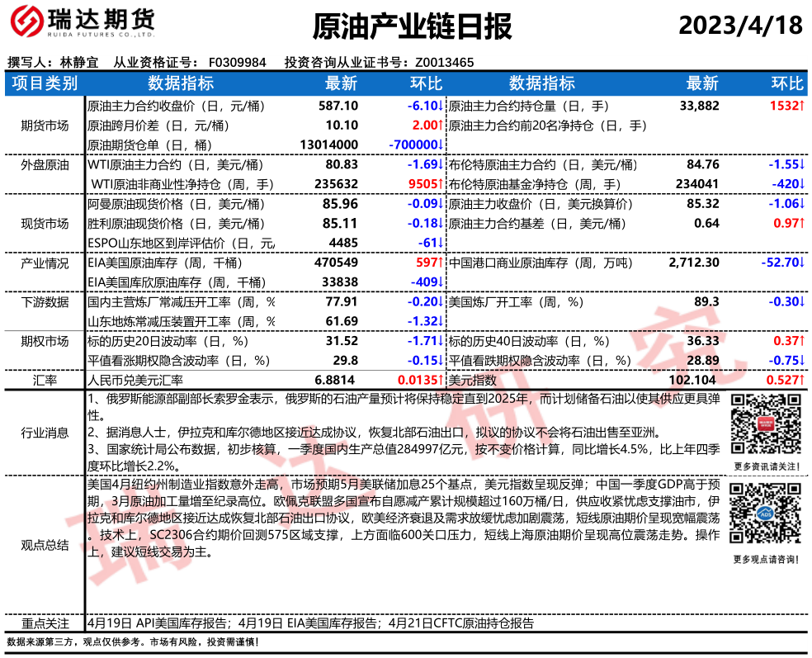Click the blue down arrow beside -52.70
812x658 pixels.
tap(801, 263)
